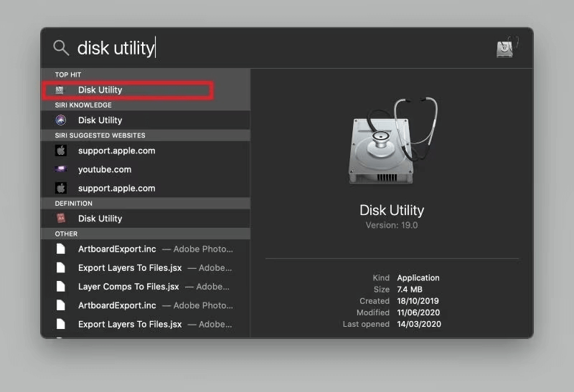Select Disk Utility under Siri Knowledge
Image resolution: width=574 pixels, height=392 pixels.
point(100,120)
